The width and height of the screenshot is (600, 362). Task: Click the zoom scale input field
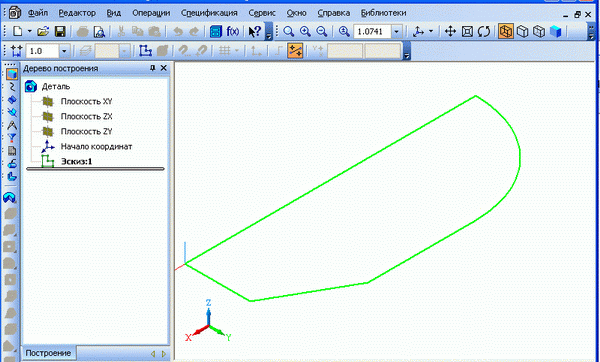click(372, 31)
